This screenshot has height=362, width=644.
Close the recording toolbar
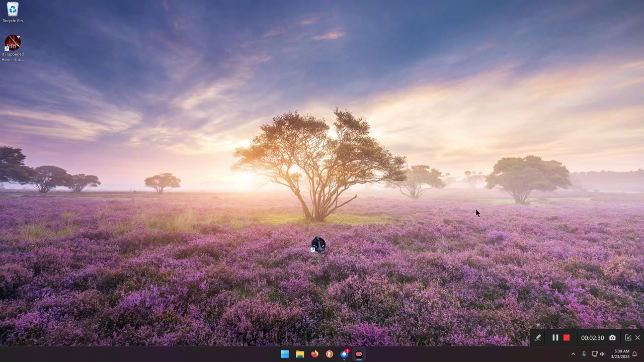pyautogui.click(x=637, y=338)
